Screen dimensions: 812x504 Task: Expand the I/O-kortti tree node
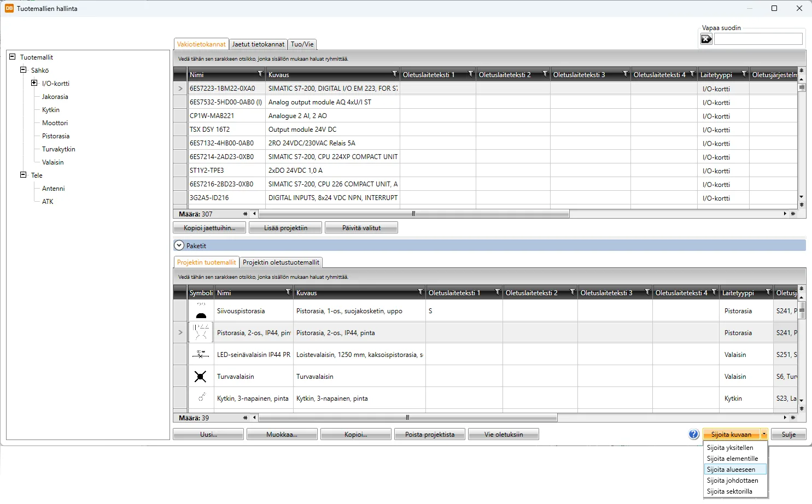34,84
